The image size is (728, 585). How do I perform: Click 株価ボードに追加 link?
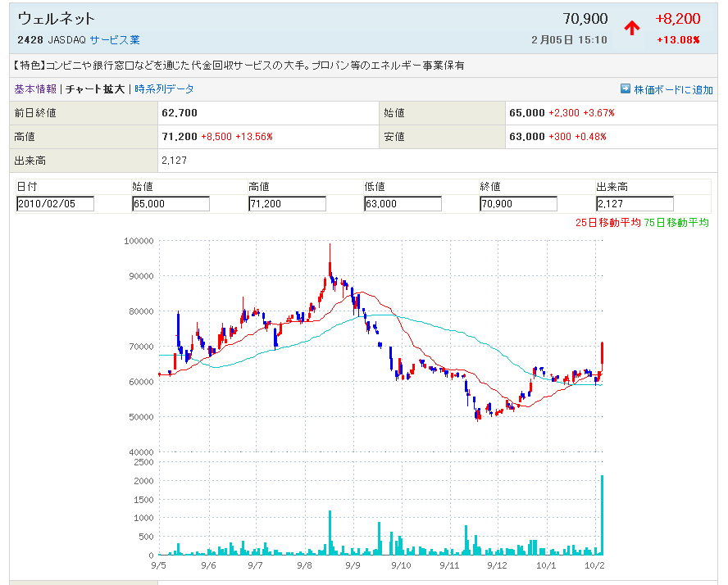pos(673,89)
